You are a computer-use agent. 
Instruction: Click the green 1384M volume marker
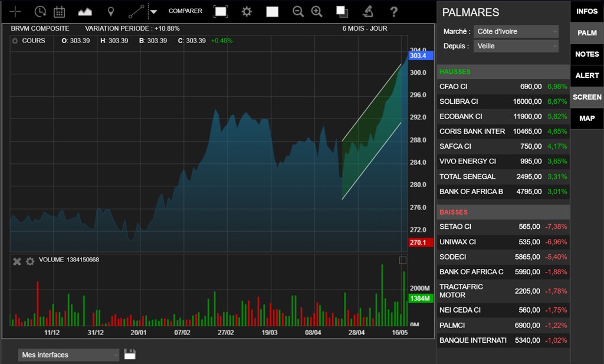[x=421, y=299]
